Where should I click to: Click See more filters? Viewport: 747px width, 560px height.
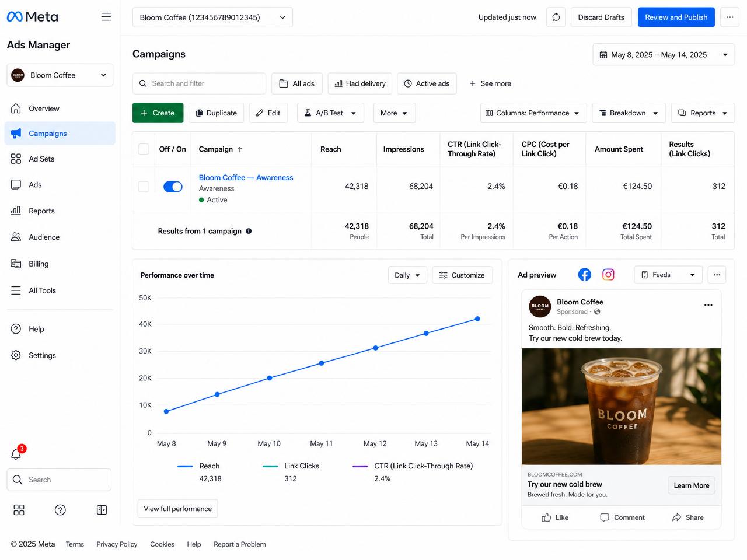click(490, 83)
